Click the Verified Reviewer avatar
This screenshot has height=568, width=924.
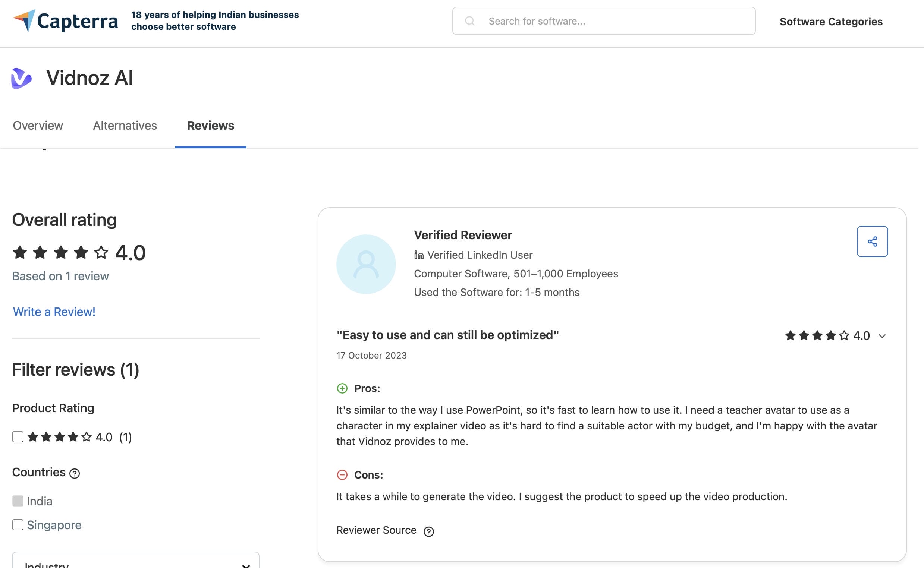click(x=366, y=264)
